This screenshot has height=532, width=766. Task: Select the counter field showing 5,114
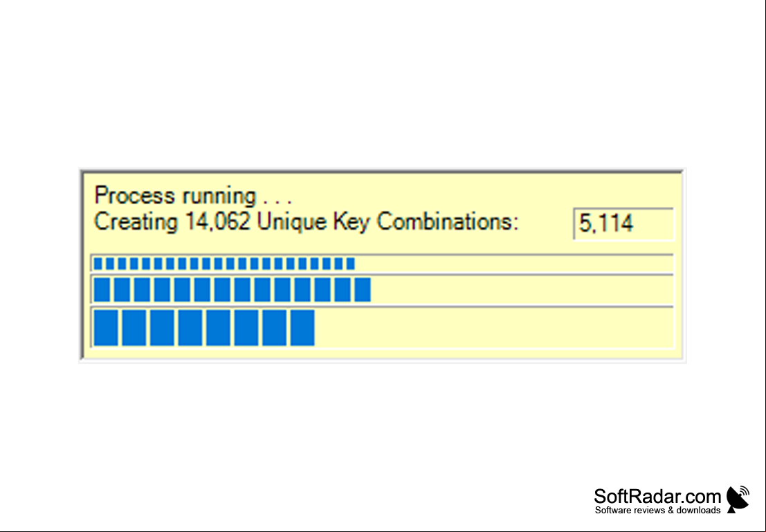point(623,223)
